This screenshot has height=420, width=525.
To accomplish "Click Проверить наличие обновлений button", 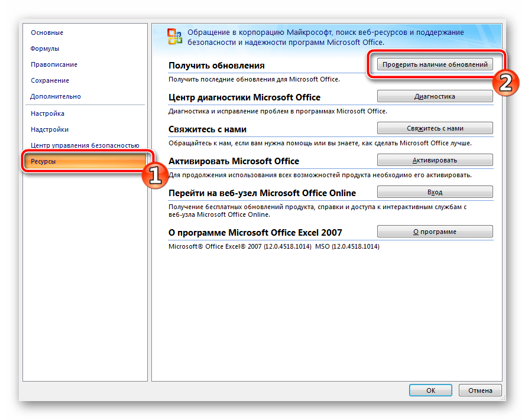I will coord(435,64).
